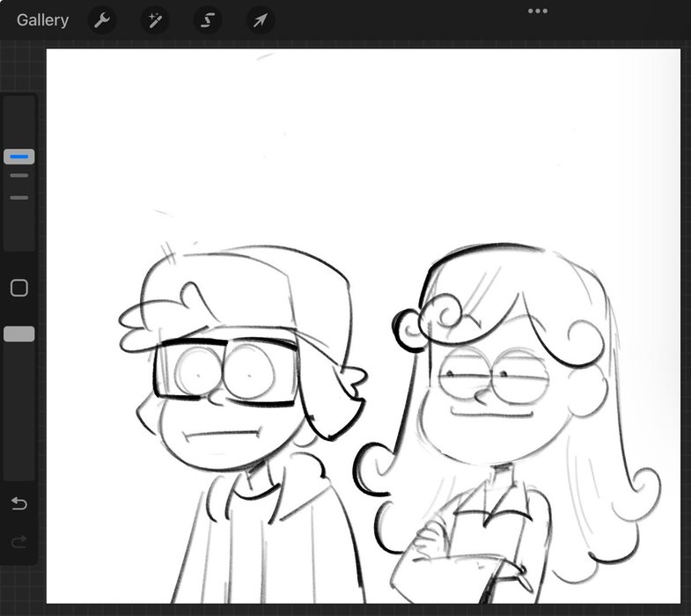Tap the Undo arrow
The image size is (691, 616).
pyautogui.click(x=19, y=503)
